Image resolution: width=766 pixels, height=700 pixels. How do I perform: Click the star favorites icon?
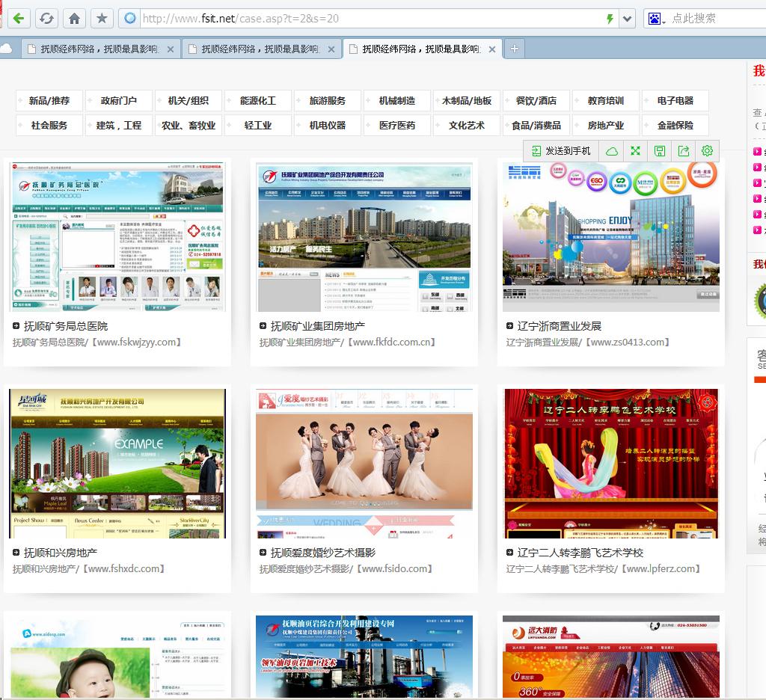click(x=102, y=19)
